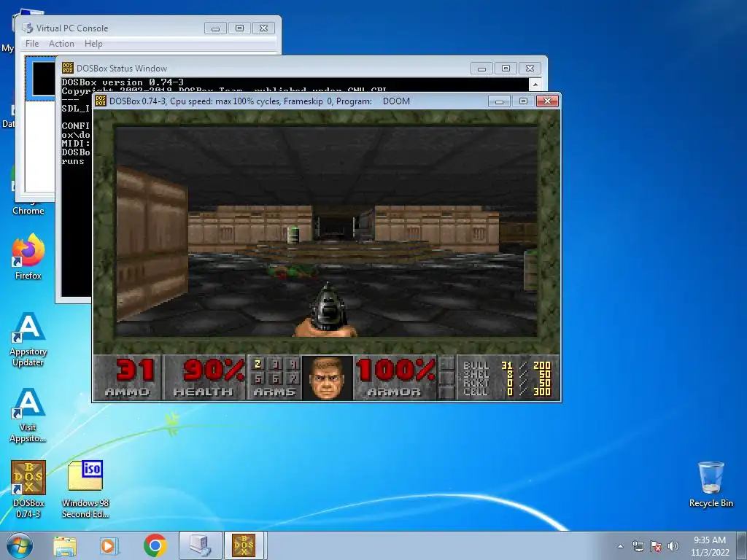Viewport: 747px width, 560px height.
Task: Open the Firefox desktop shortcut
Action: pos(28,256)
